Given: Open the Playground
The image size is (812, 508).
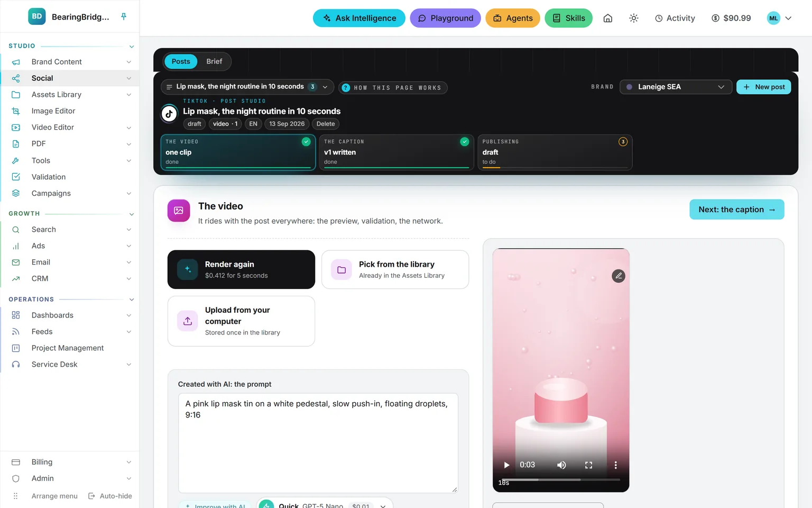Looking at the screenshot, I should (x=445, y=18).
